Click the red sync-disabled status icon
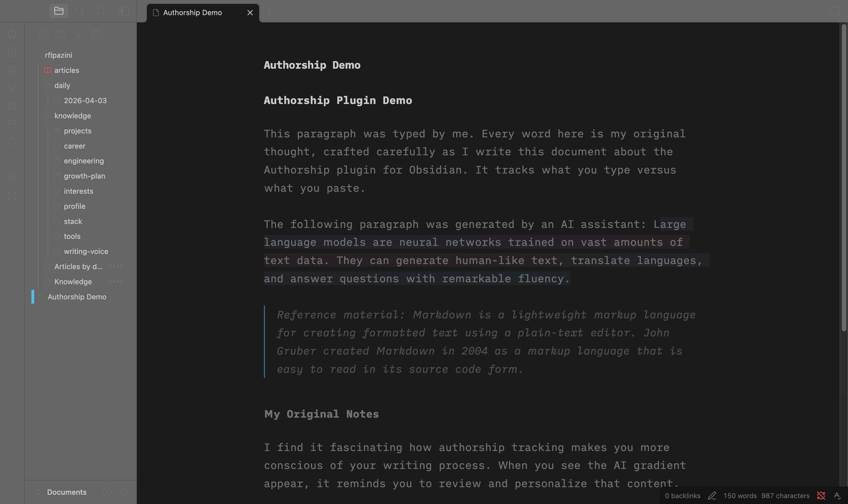Image resolution: width=848 pixels, height=504 pixels. pos(821,496)
